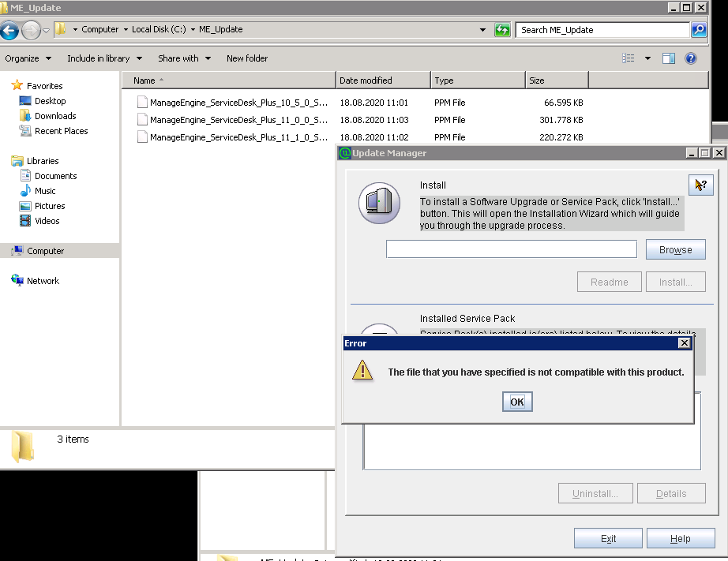Click the Explorer help question mark icon
Image resolution: width=728 pixels, height=561 pixels.
[x=691, y=58]
